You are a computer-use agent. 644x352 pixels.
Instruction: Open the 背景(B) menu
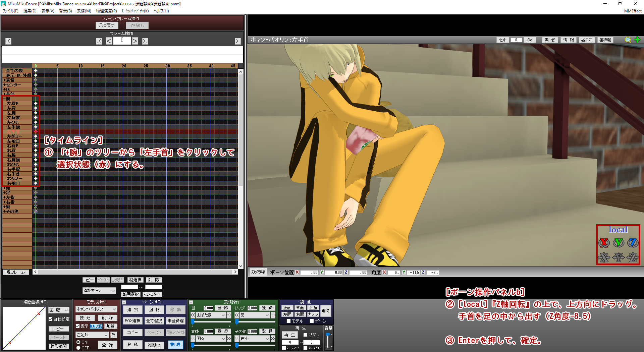click(x=65, y=11)
